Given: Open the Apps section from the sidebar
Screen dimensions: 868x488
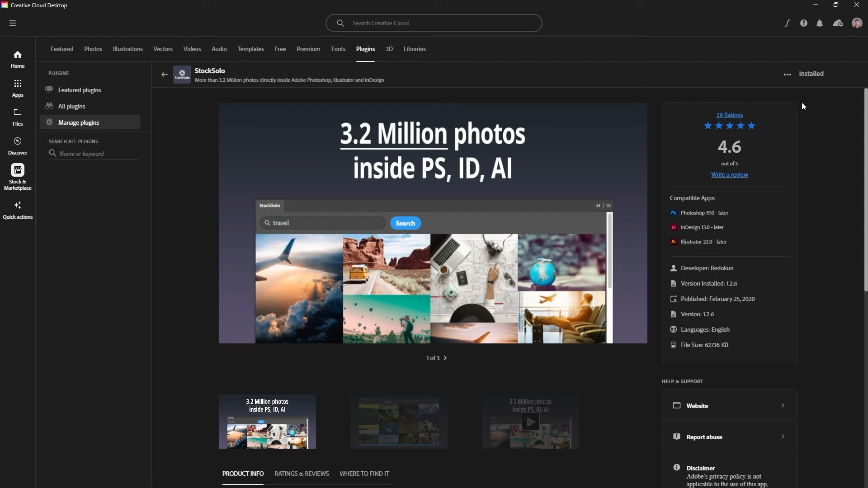Looking at the screenshot, I should click(x=17, y=88).
